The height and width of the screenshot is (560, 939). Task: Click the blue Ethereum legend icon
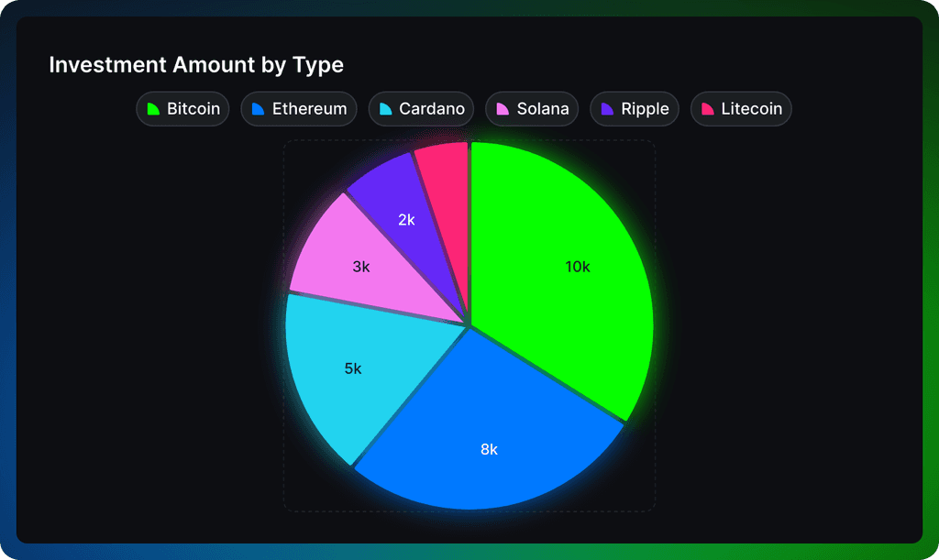point(258,109)
